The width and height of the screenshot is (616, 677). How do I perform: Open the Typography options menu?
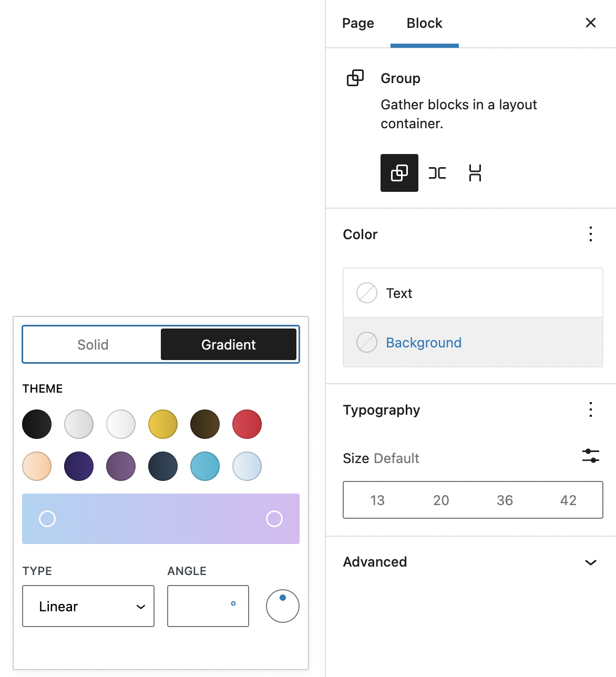pyautogui.click(x=590, y=409)
